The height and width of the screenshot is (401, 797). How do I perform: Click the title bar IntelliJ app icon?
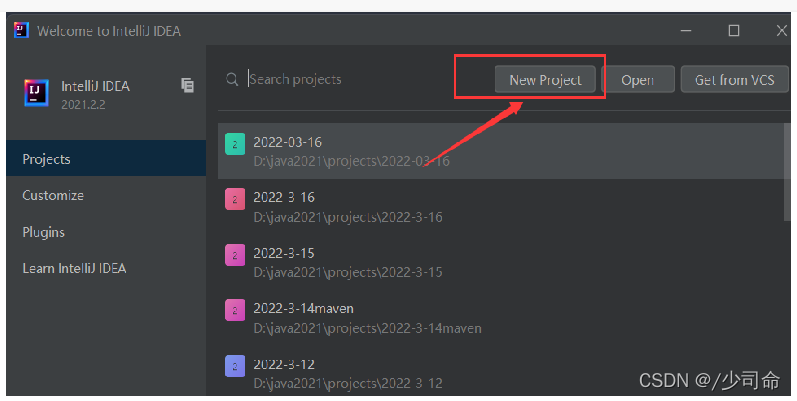pos(21,30)
